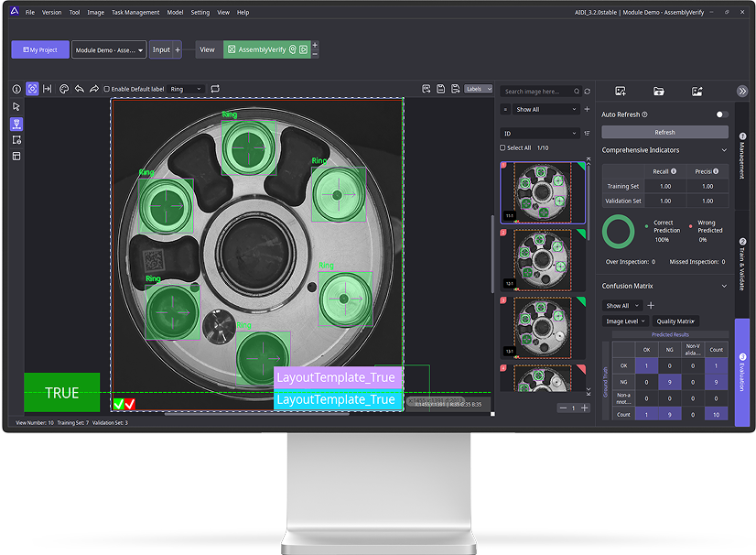This screenshot has width=756, height=555.
Task: Enable the Default label checkbox
Action: pos(107,89)
